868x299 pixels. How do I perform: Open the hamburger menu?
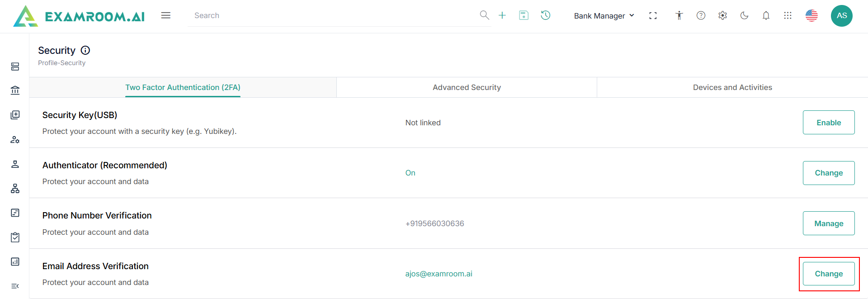point(166,15)
